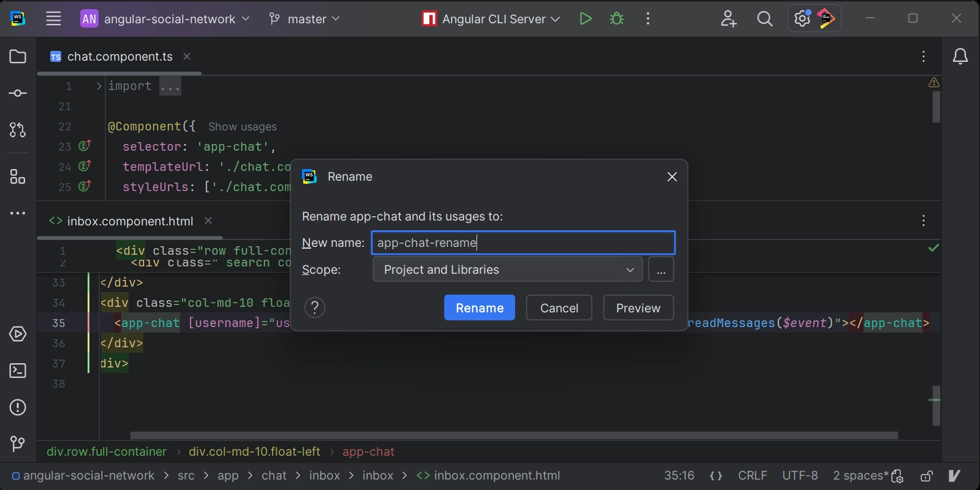The height and width of the screenshot is (490, 980).
Task: Open custom scope chooser ellipsis button
Action: point(661,269)
